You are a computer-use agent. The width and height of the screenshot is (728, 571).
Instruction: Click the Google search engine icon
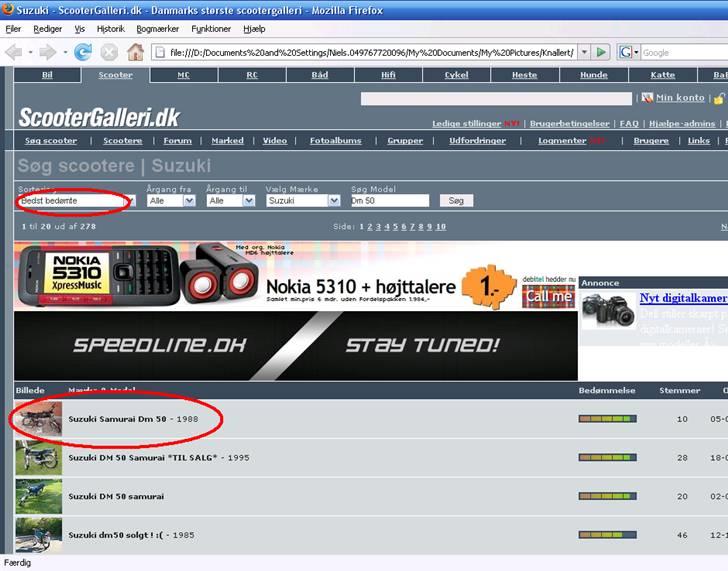click(626, 52)
